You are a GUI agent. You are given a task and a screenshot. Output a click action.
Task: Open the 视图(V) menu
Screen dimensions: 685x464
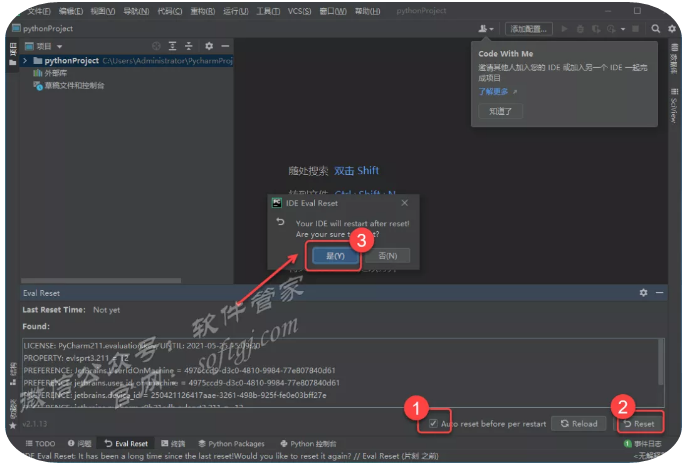pyautogui.click(x=103, y=11)
